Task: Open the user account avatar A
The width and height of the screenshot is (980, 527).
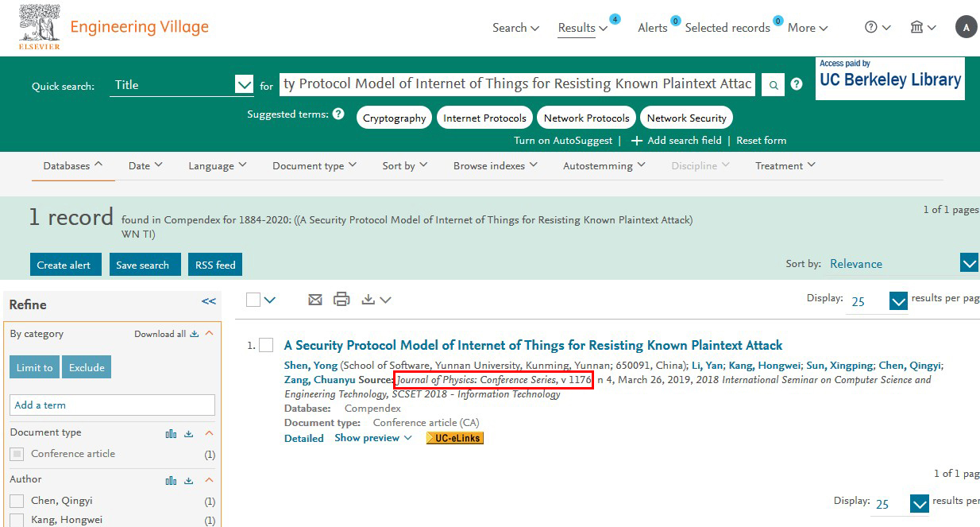Action: point(966,27)
